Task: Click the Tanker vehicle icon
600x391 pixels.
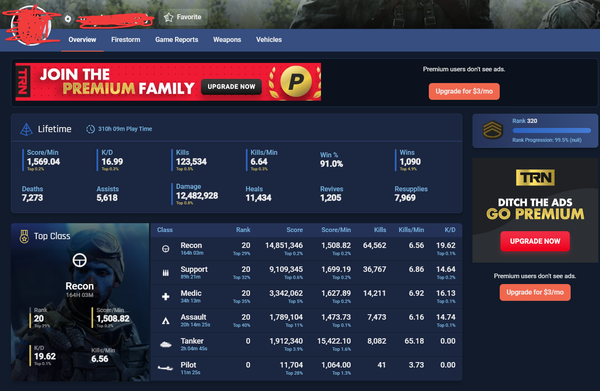Action: [166, 345]
